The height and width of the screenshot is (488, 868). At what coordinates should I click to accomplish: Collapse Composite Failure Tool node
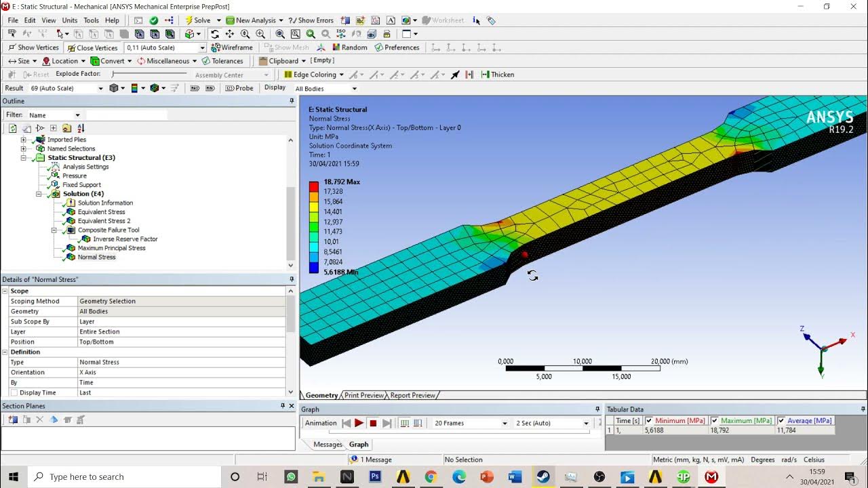(54, 230)
